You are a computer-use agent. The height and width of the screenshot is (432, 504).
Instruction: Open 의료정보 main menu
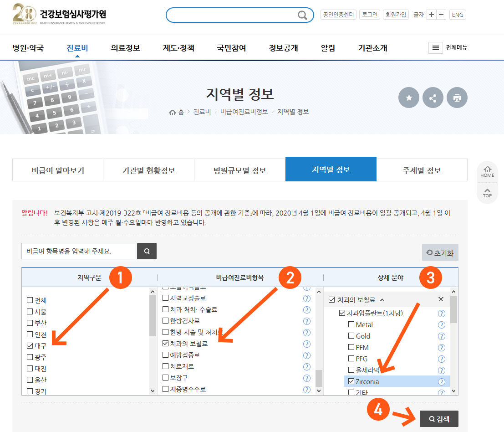[125, 48]
